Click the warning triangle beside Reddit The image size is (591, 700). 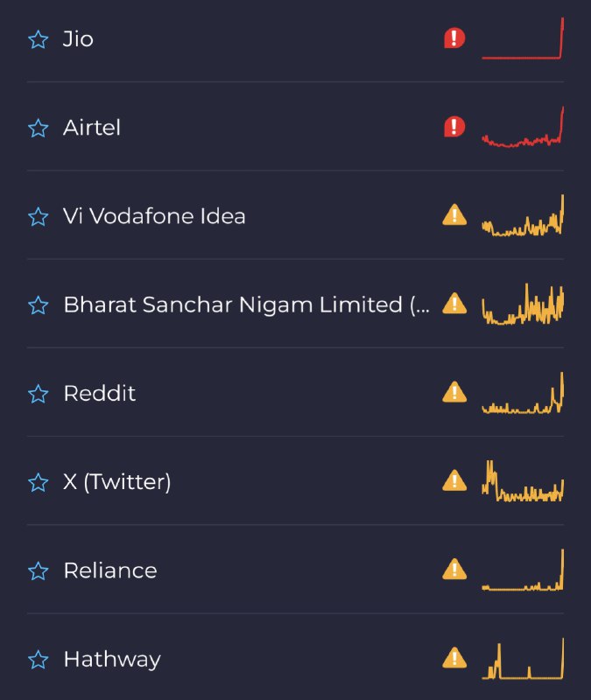(x=454, y=392)
